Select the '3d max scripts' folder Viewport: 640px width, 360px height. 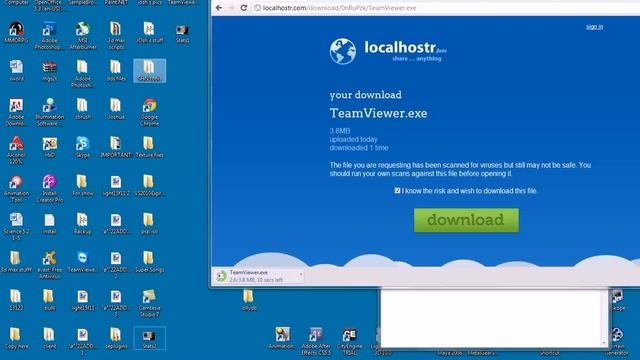pyautogui.click(x=116, y=36)
